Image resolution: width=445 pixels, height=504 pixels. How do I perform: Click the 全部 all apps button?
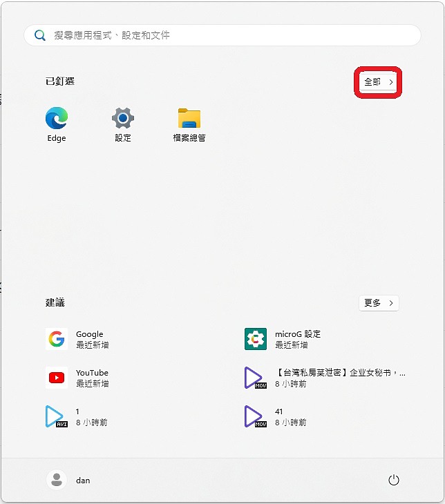tap(378, 82)
